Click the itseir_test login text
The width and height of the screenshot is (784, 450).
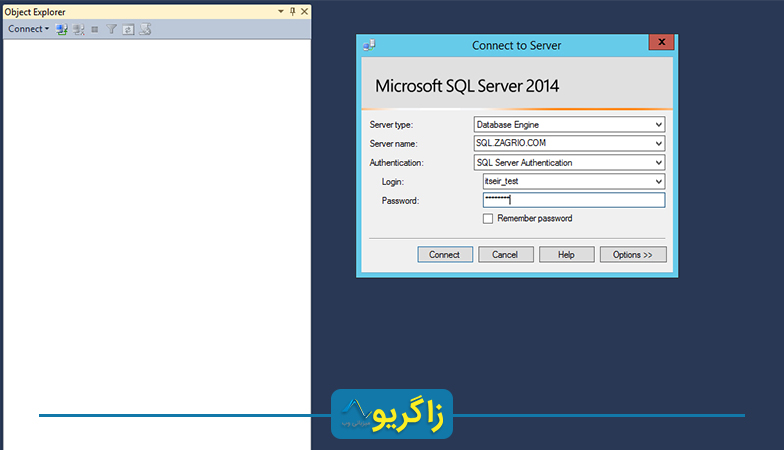coord(502,182)
